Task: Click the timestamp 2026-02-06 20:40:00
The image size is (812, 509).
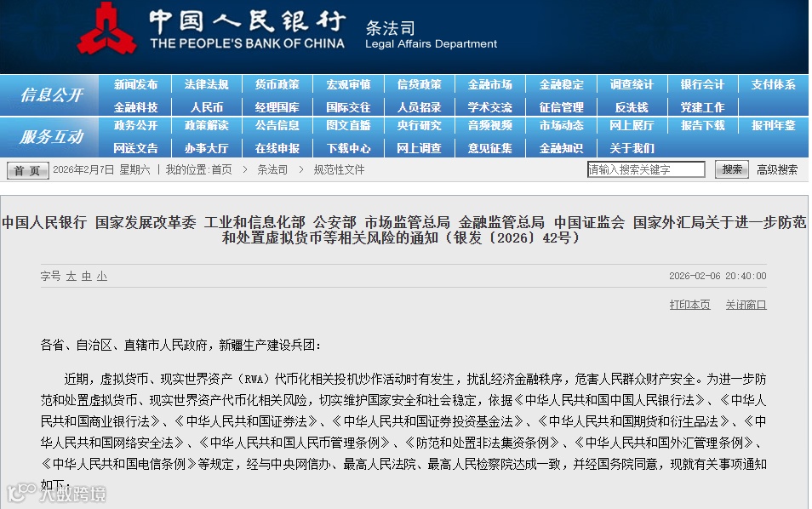Action: point(718,276)
